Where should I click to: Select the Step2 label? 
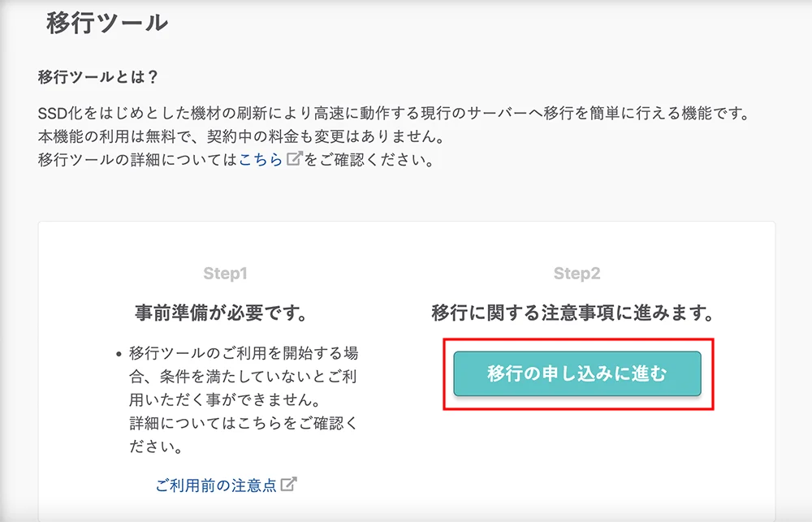tap(577, 274)
